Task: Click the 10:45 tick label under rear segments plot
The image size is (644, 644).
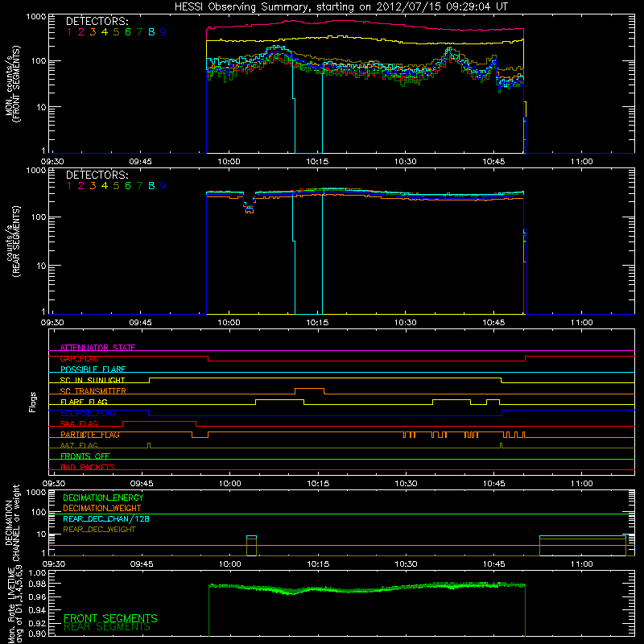Action: point(493,323)
